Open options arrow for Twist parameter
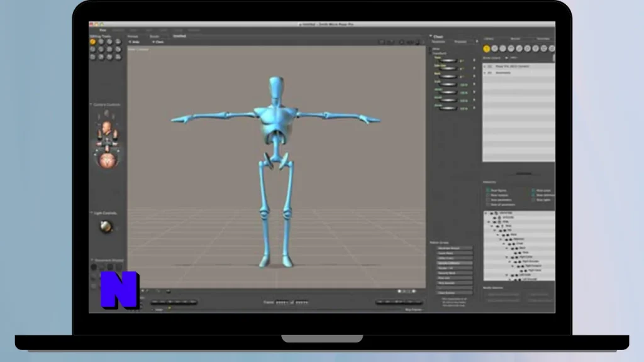 [474, 61]
